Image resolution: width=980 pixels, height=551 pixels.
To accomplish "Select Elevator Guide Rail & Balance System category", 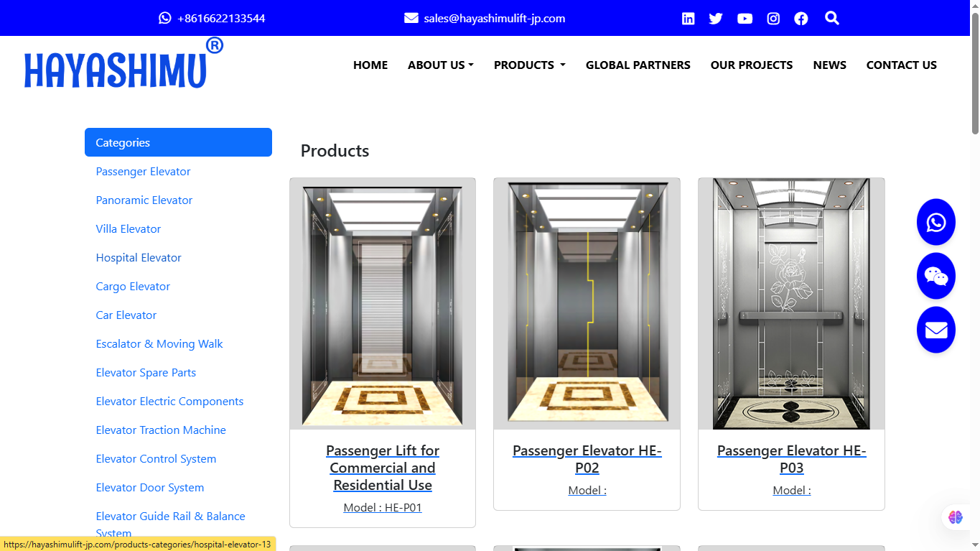I will click(x=171, y=524).
